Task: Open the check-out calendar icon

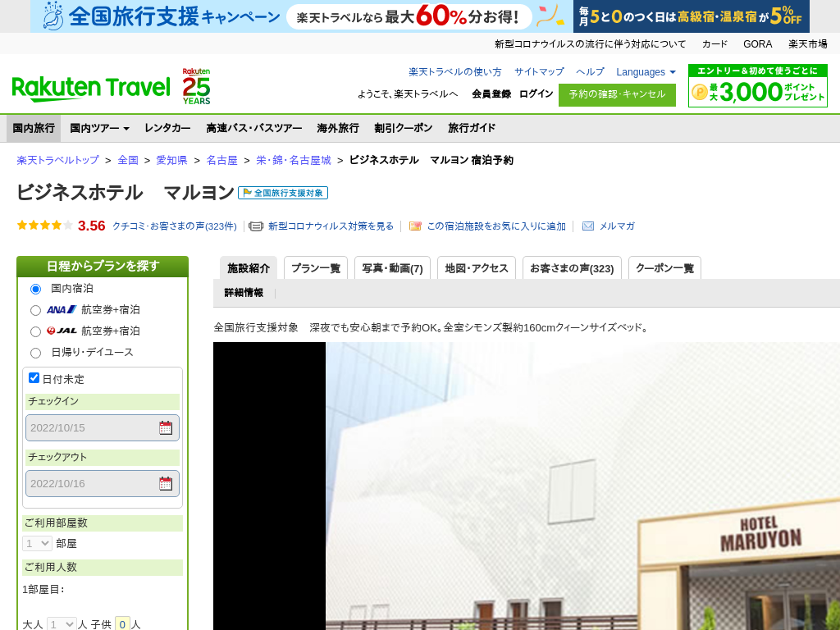Action: pos(166,483)
